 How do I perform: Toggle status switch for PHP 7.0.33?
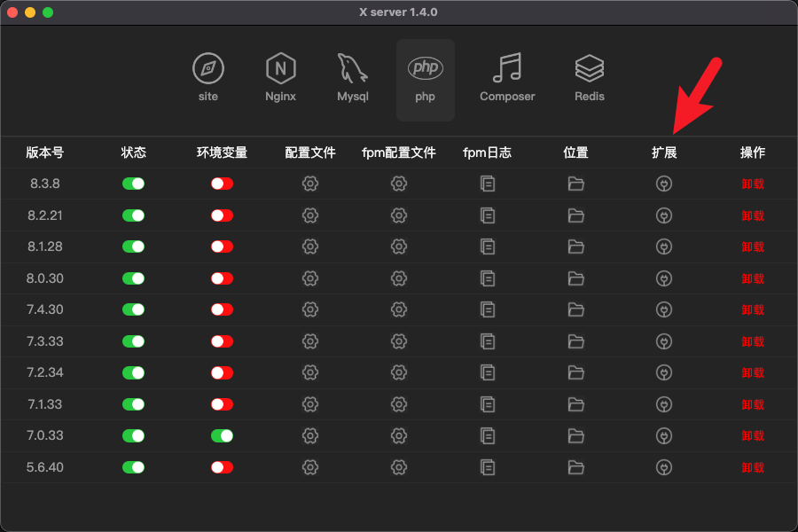pyautogui.click(x=133, y=435)
